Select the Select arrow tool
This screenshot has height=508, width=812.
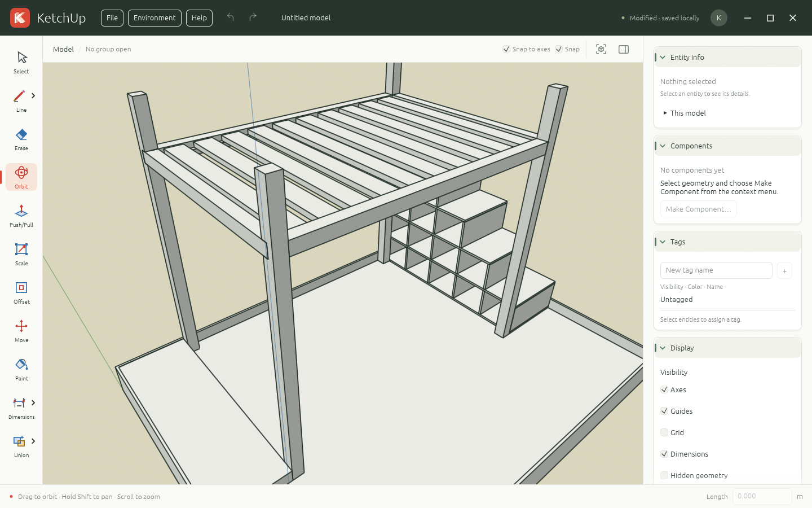pos(21,62)
